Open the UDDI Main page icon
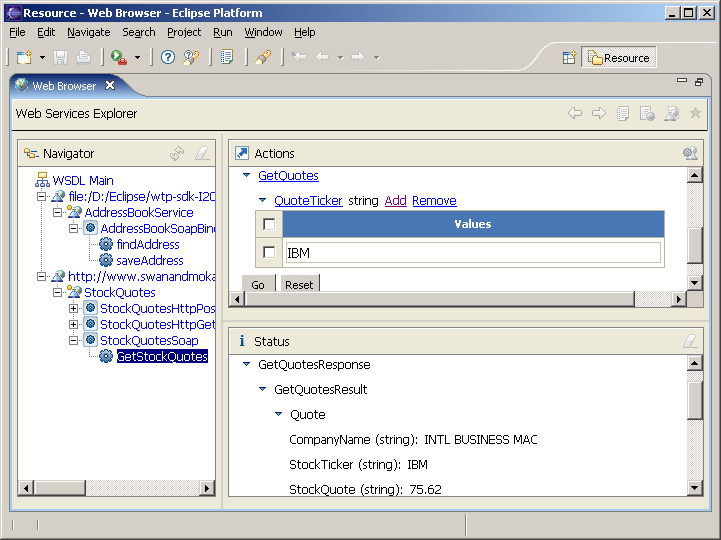Image resolution: width=721 pixels, height=540 pixels. pyautogui.click(x=623, y=113)
